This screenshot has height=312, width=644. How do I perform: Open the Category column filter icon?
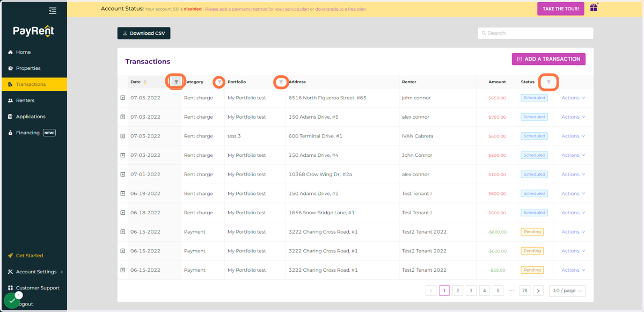coord(219,82)
